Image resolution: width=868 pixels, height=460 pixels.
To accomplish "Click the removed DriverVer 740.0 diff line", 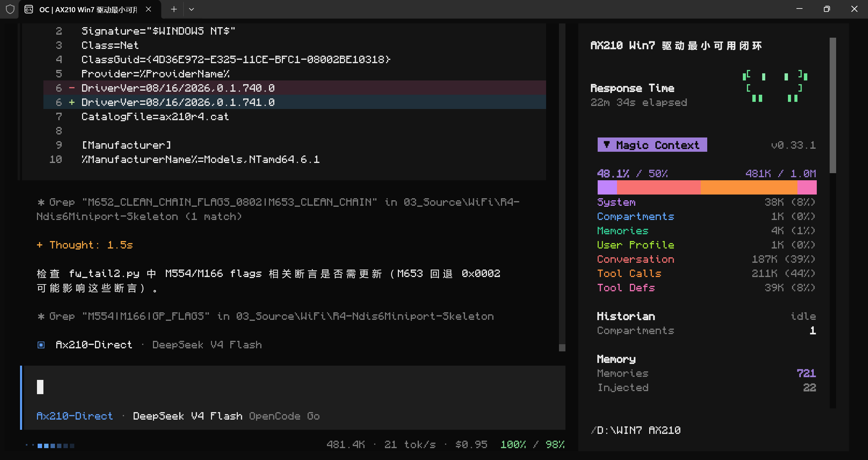I will pyautogui.click(x=294, y=88).
